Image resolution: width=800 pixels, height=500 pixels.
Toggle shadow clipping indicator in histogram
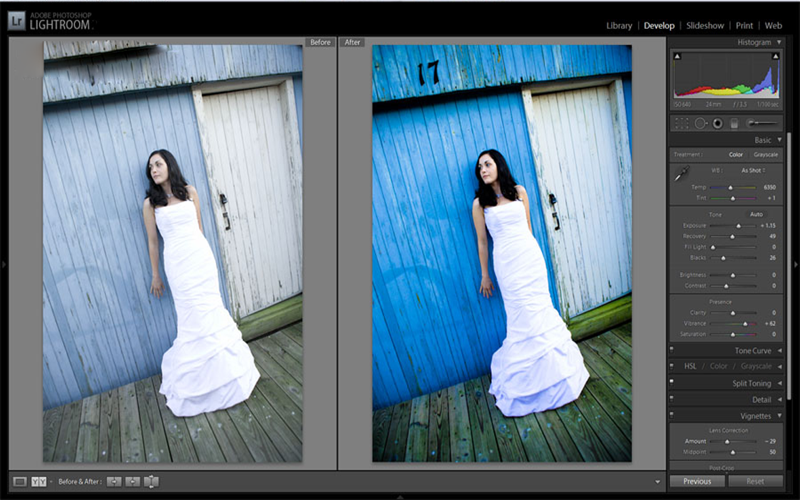pos(677,56)
